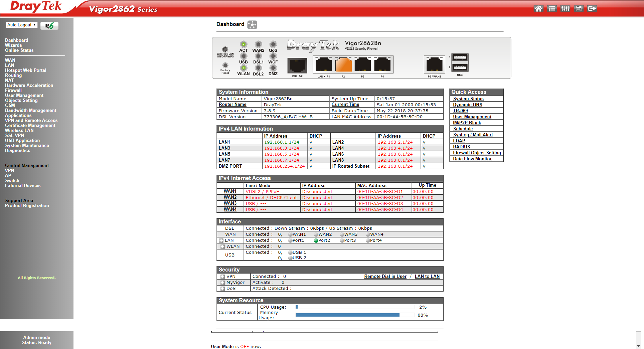
Task: Click LAN port P3 on router image
Action: click(363, 64)
